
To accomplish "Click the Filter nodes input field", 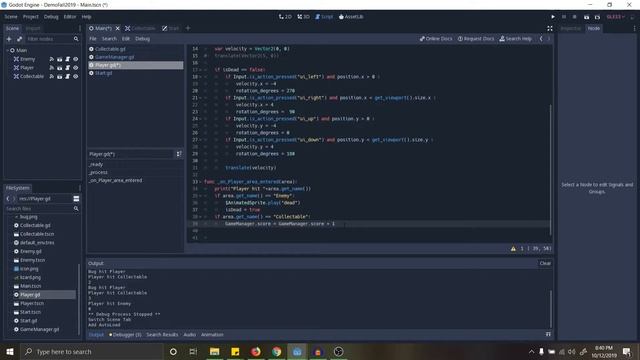I will coord(49,39).
